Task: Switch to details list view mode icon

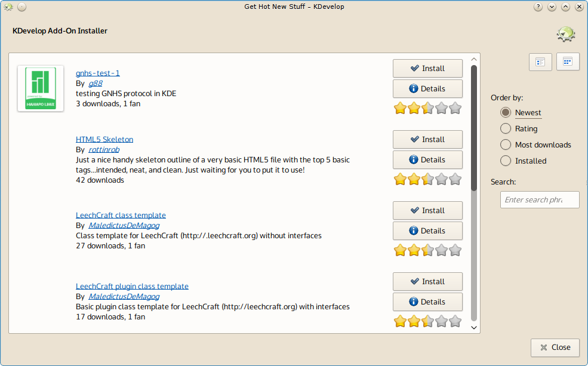Action: (540, 62)
